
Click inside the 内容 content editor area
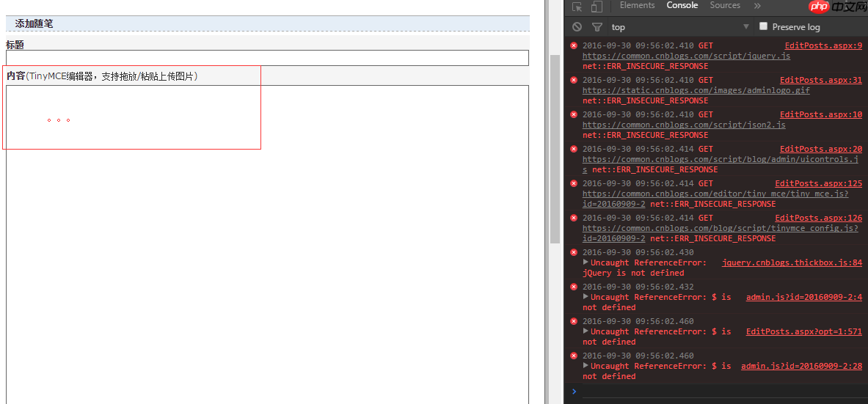point(267,244)
